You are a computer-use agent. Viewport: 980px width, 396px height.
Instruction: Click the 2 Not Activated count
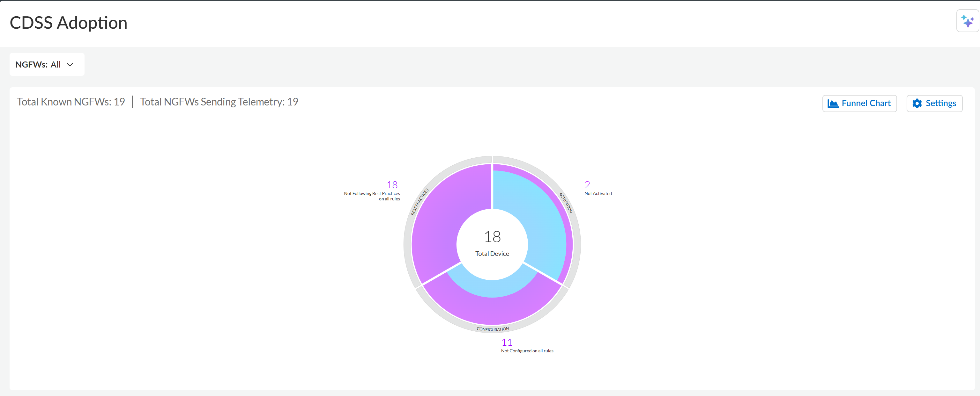point(587,185)
